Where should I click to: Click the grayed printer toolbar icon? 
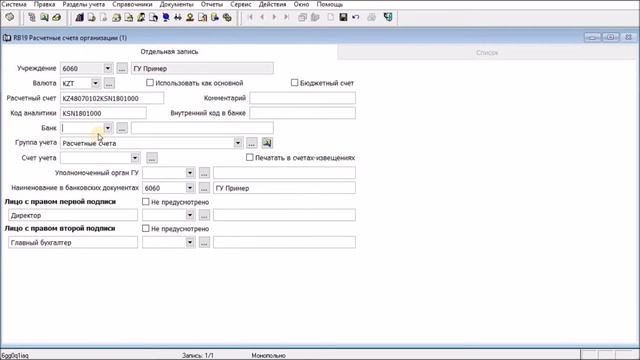(371, 17)
